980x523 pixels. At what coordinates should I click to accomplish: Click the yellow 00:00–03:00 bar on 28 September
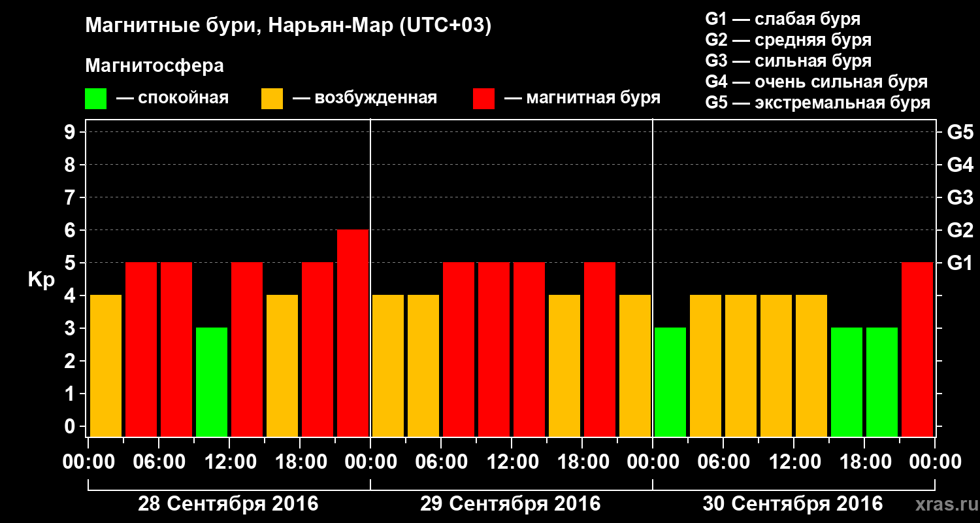(x=106, y=365)
